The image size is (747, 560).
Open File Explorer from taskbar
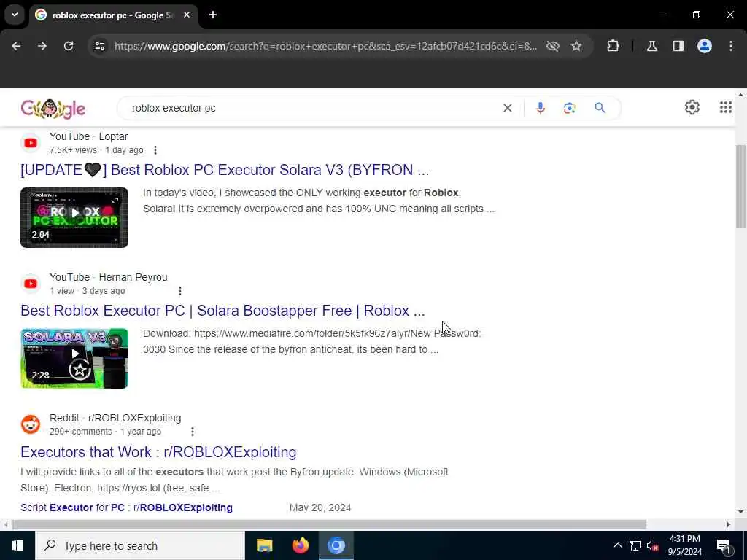[264, 545]
